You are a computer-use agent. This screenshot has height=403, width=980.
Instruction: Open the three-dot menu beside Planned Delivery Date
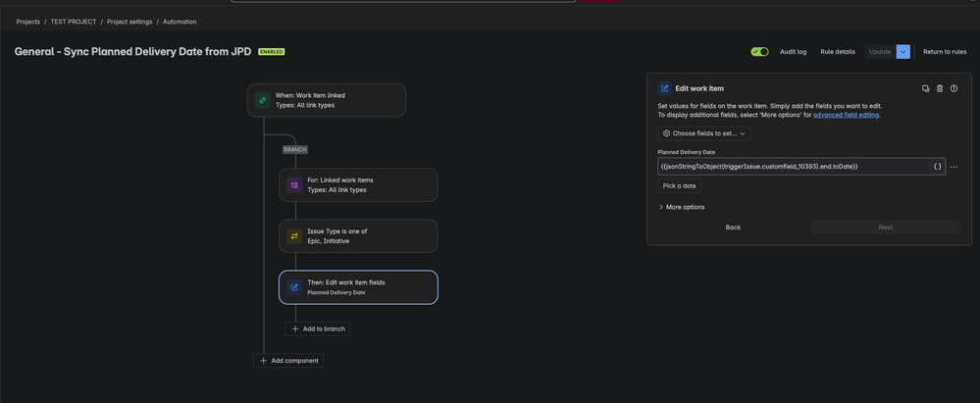[954, 167]
